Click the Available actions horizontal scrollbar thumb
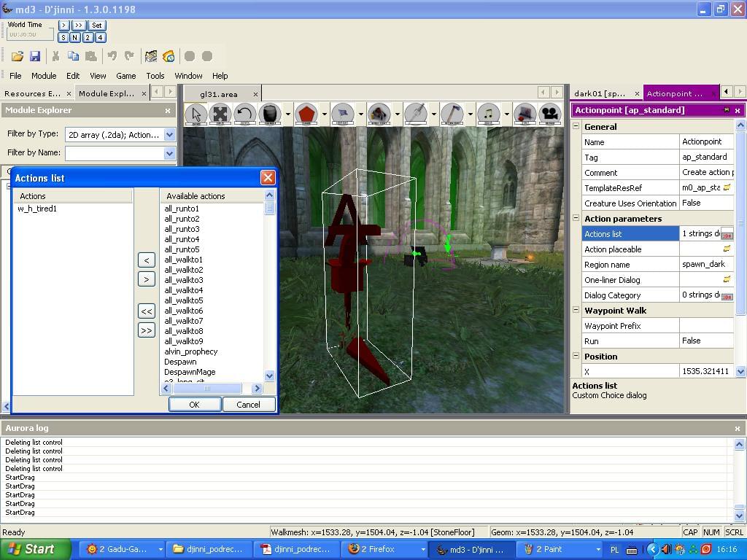 point(207,389)
